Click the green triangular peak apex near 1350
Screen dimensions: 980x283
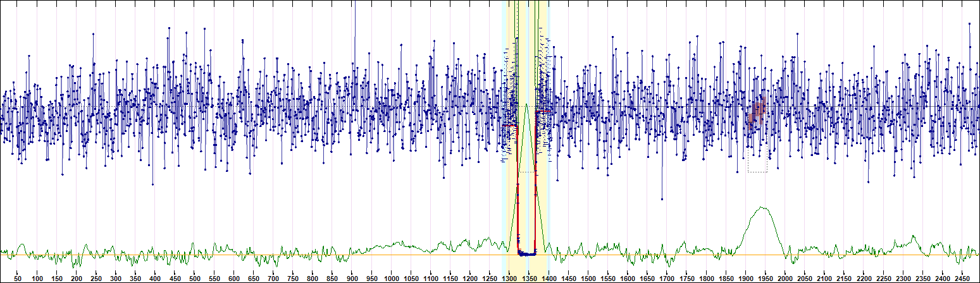click(526, 104)
